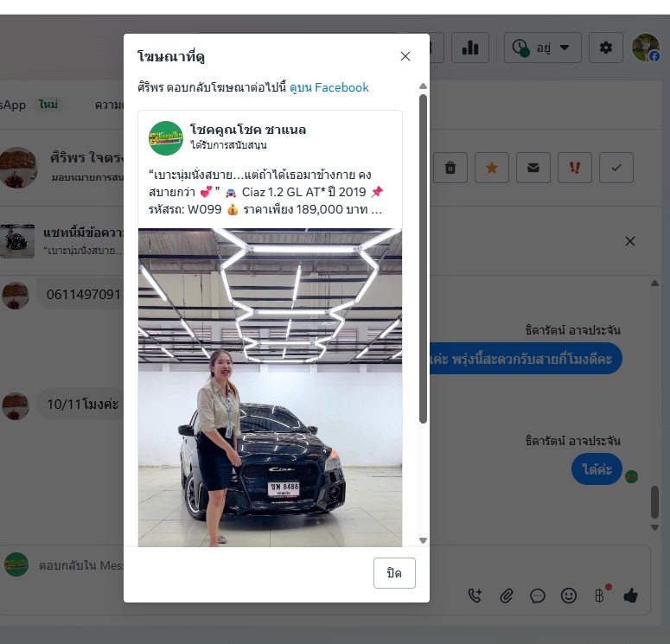Click the '10/11โมงค่ะ' message bubble
670x644 pixels.
point(80,404)
